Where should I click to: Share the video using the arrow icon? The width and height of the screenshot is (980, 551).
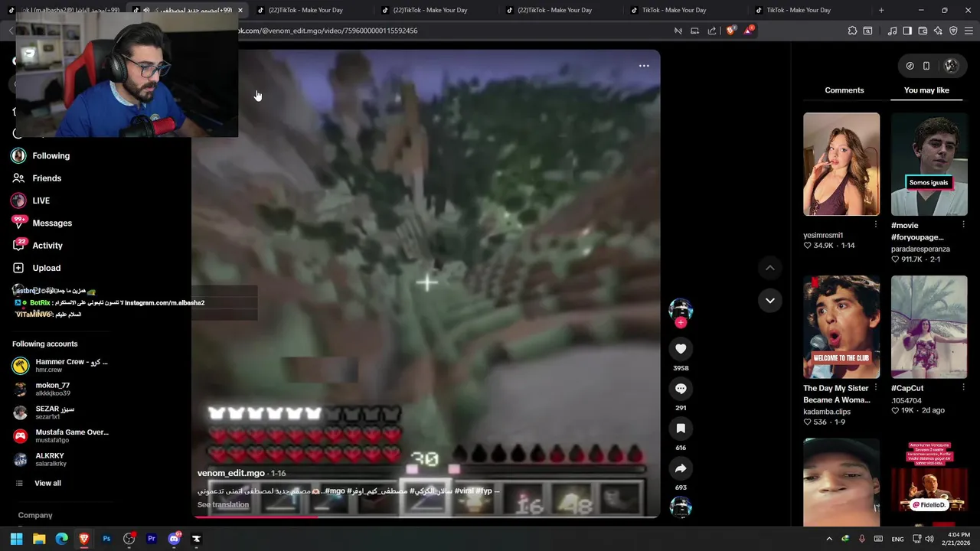pos(681,468)
